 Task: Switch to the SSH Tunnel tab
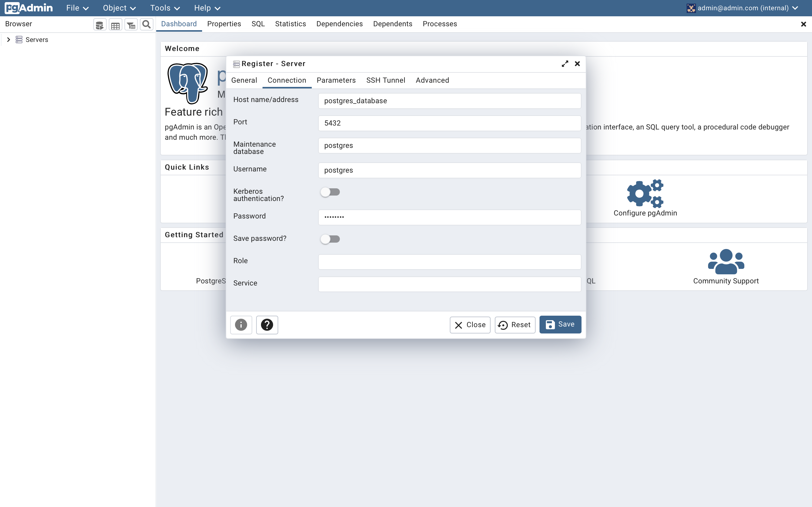[x=385, y=81]
